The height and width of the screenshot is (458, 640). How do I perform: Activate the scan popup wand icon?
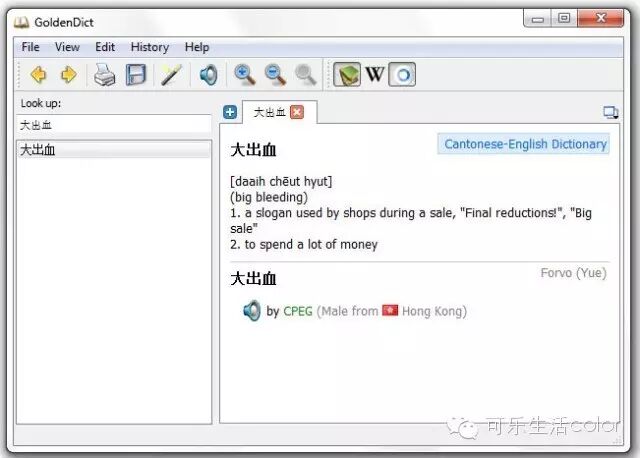point(171,75)
